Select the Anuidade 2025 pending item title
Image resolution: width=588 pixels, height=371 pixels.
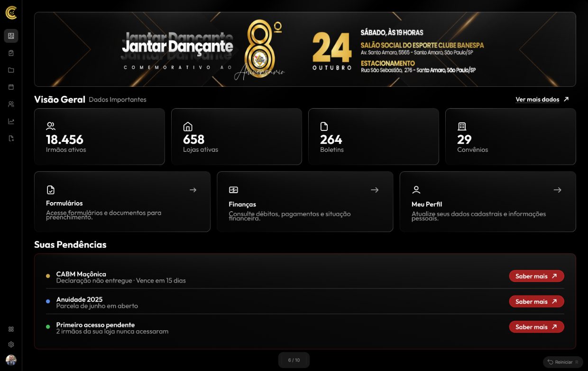79,299
